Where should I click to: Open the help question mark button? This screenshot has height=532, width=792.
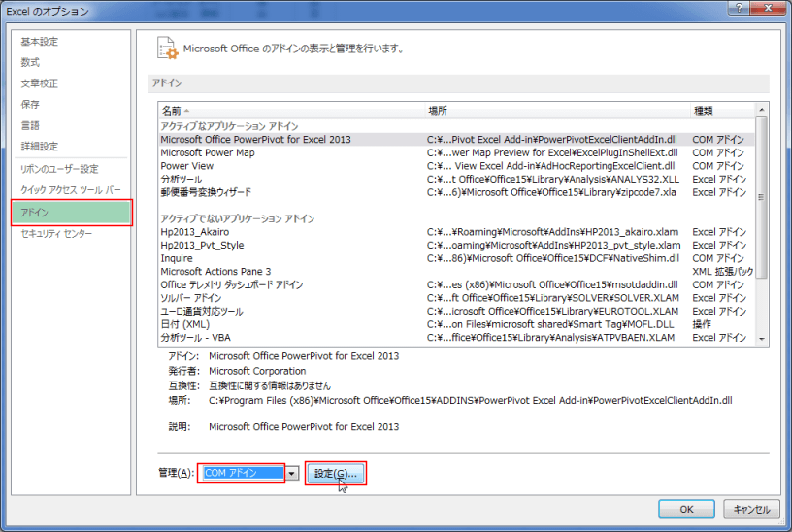click(739, 8)
